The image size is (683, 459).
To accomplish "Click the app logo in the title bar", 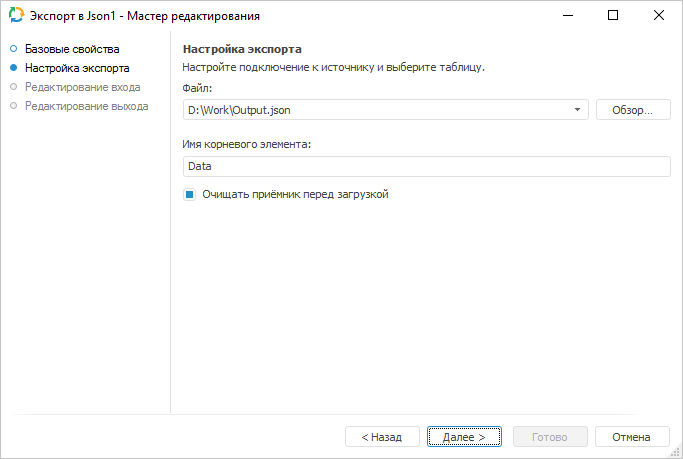I will (x=16, y=16).
